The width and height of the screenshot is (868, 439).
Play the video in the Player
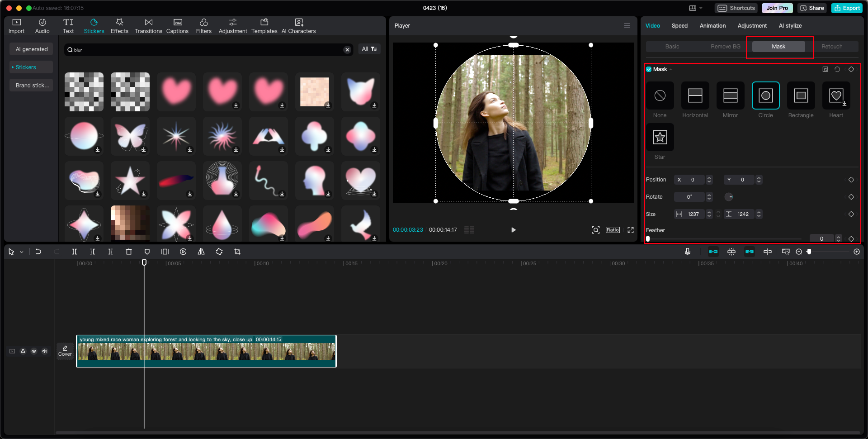point(513,230)
